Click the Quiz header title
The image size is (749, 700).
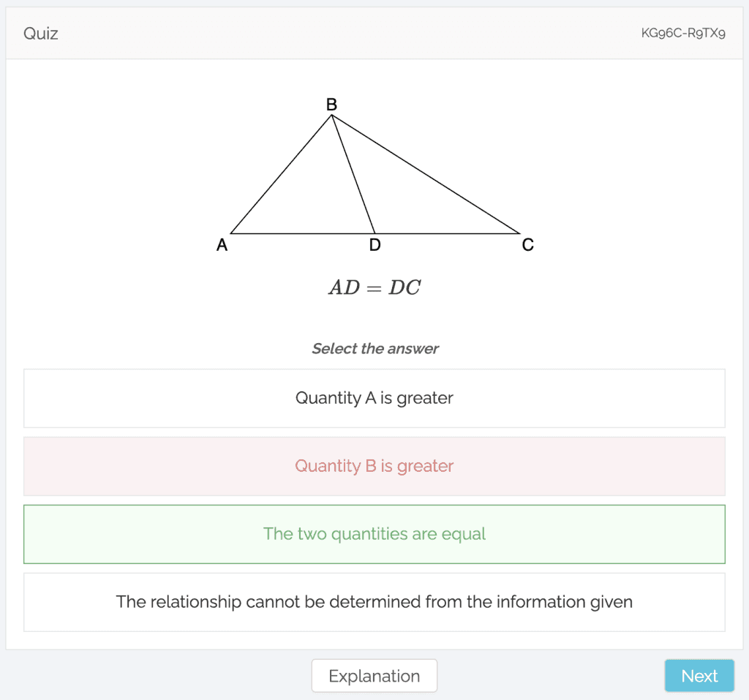pyautogui.click(x=40, y=34)
